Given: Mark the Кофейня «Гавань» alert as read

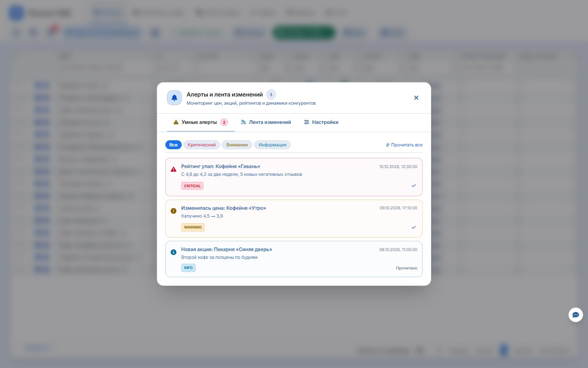Looking at the screenshot, I should (x=414, y=186).
